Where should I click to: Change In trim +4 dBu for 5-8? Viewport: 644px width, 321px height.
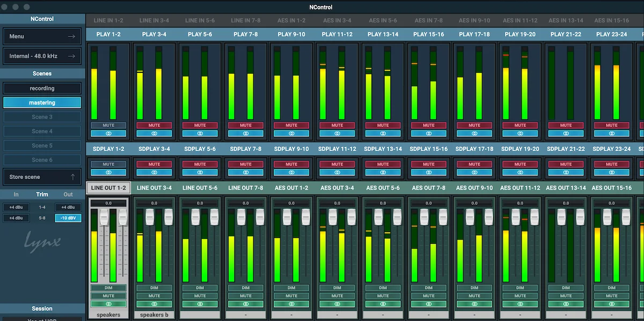(16, 218)
